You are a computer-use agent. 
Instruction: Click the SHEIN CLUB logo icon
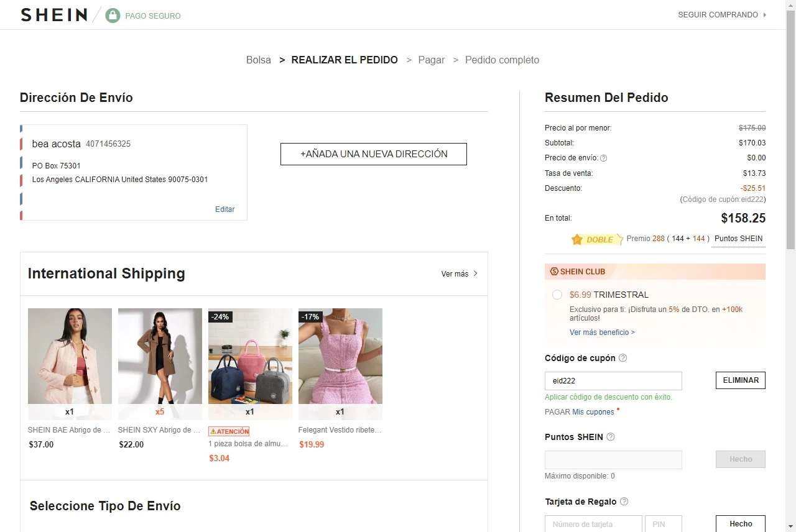pyautogui.click(x=554, y=272)
